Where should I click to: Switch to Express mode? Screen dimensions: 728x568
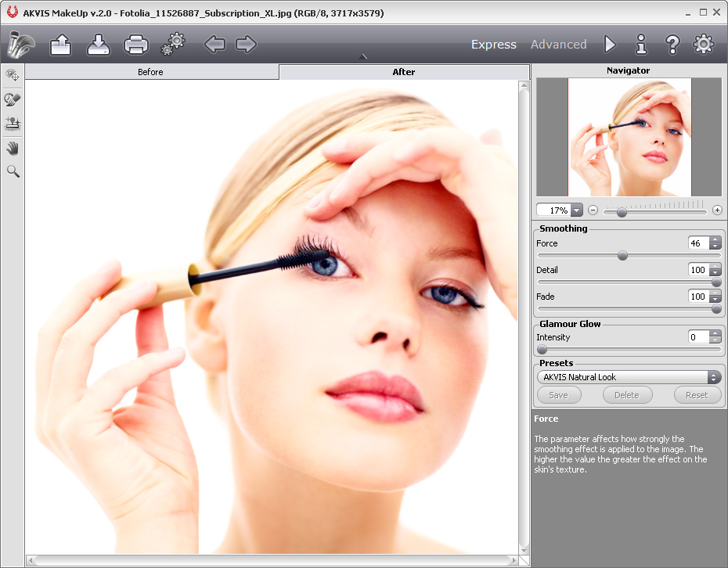click(x=493, y=45)
